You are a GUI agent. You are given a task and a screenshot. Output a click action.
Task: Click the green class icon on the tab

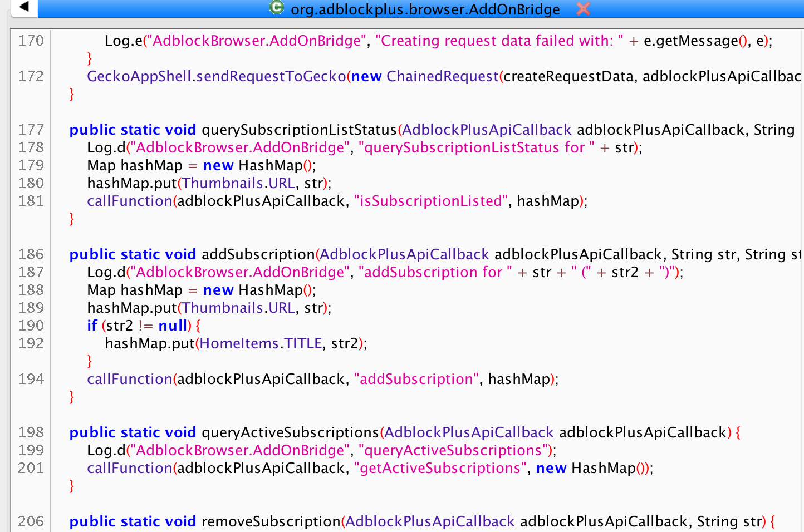click(x=276, y=8)
